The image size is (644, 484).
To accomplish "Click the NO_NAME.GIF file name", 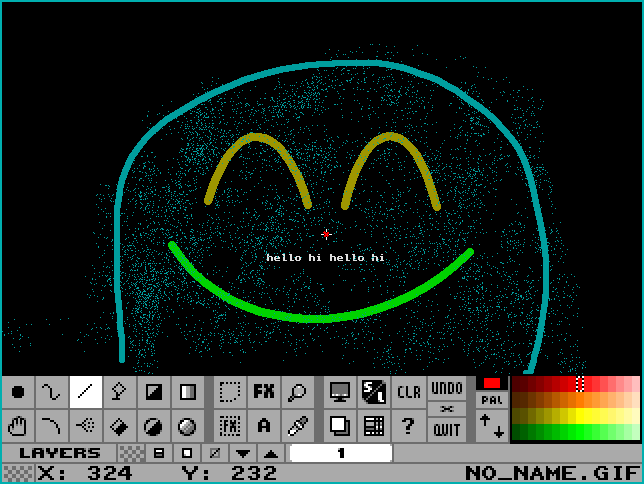I will [x=552, y=473].
